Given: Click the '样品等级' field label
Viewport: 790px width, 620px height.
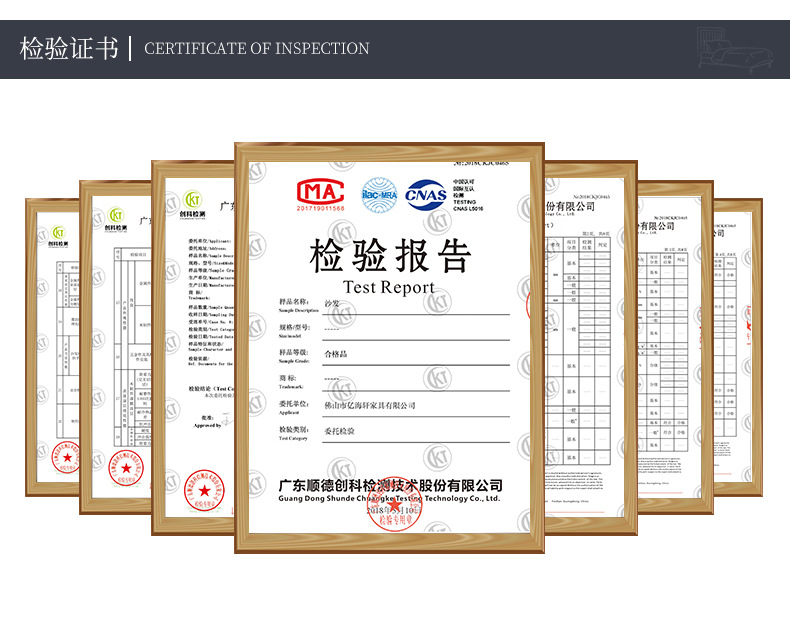Looking at the screenshot, I should [x=294, y=353].
